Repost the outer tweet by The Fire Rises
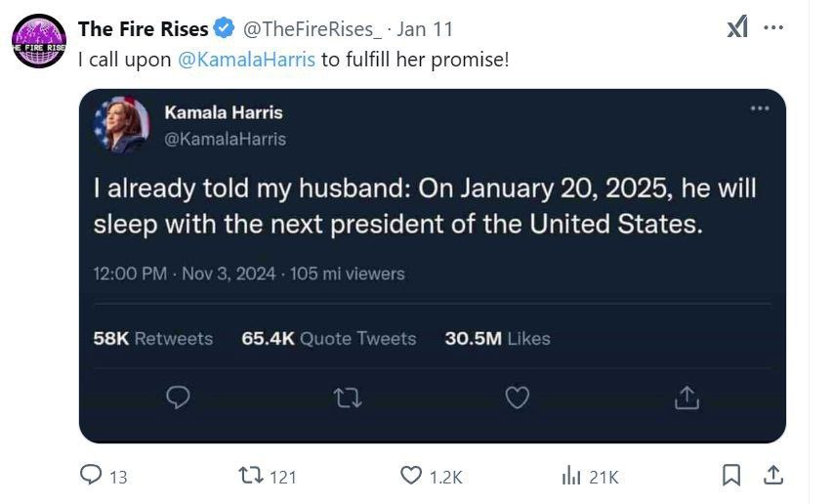 pyautogui.click(x=253, y=476)
